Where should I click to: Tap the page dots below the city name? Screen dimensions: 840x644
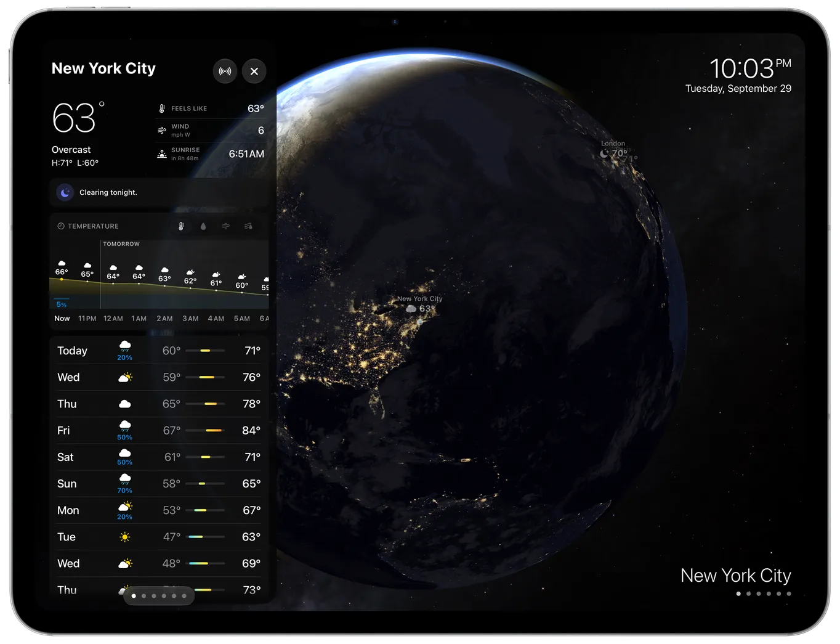tap(764, 594)
